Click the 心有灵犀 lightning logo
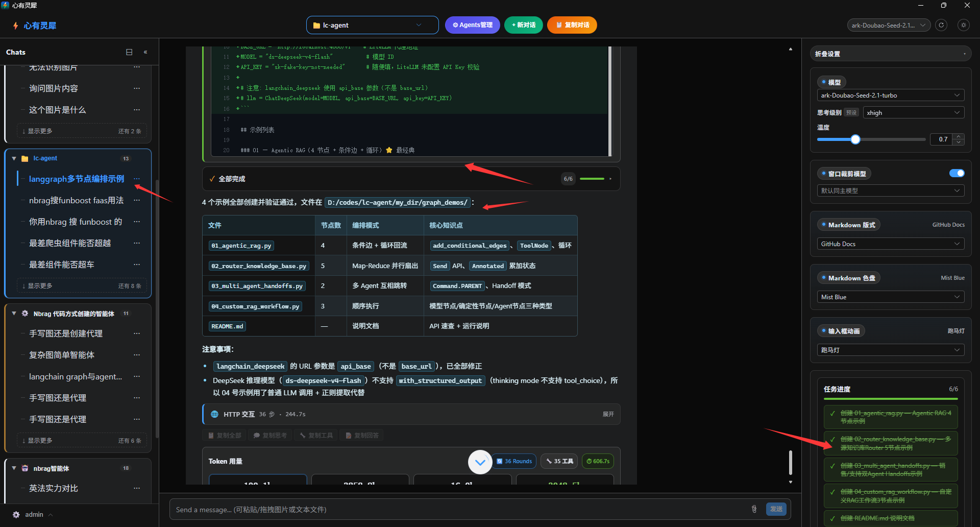The height and width of the screenshot is (527, 980). pyautogui.click(x=16, y=26)
